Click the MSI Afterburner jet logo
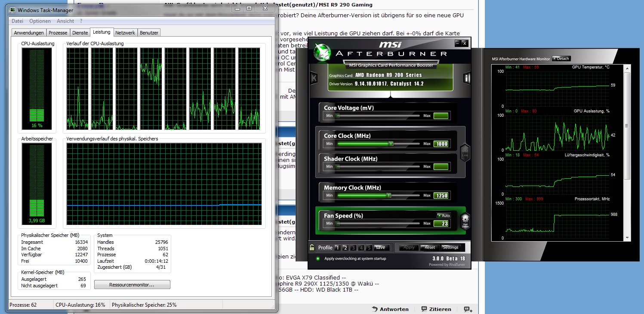The image size is (644, 314). (322, 52)
